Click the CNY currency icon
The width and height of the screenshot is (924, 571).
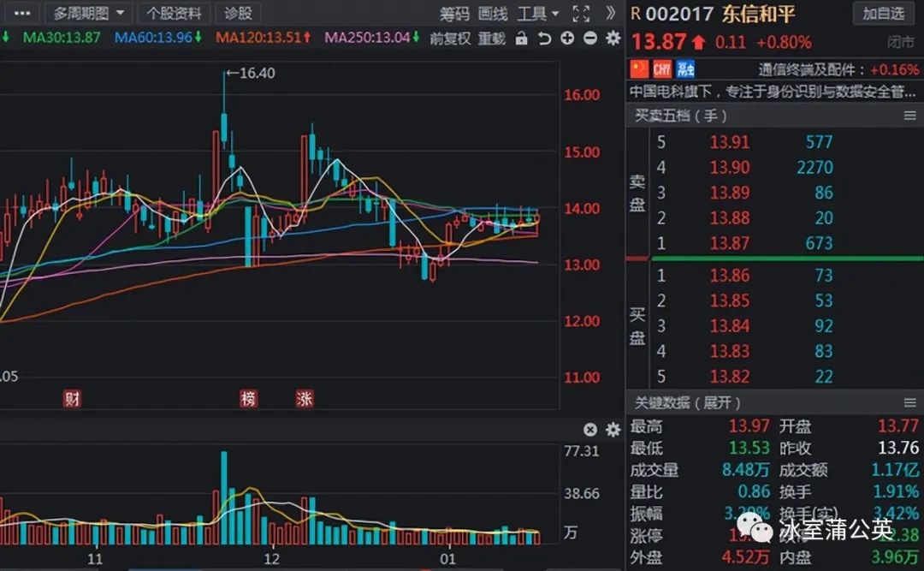pyautogui.click(x=661, y=69)
